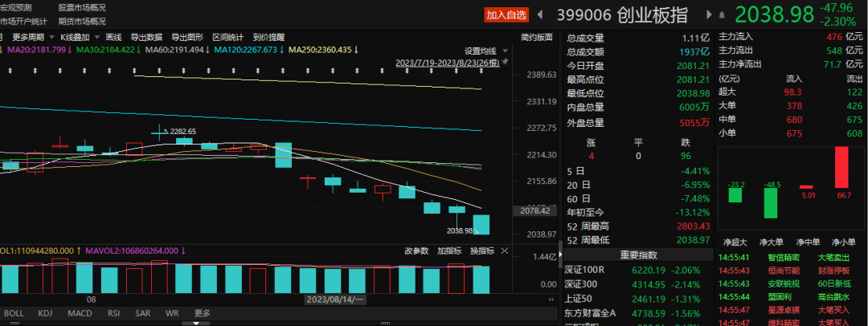Open 更多 for more indicators

pos(202,313)
